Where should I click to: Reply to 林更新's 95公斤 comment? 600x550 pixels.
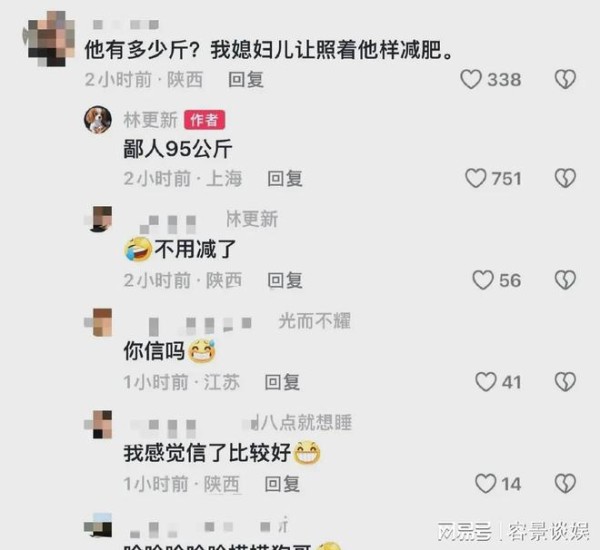(x=285, y=179)
